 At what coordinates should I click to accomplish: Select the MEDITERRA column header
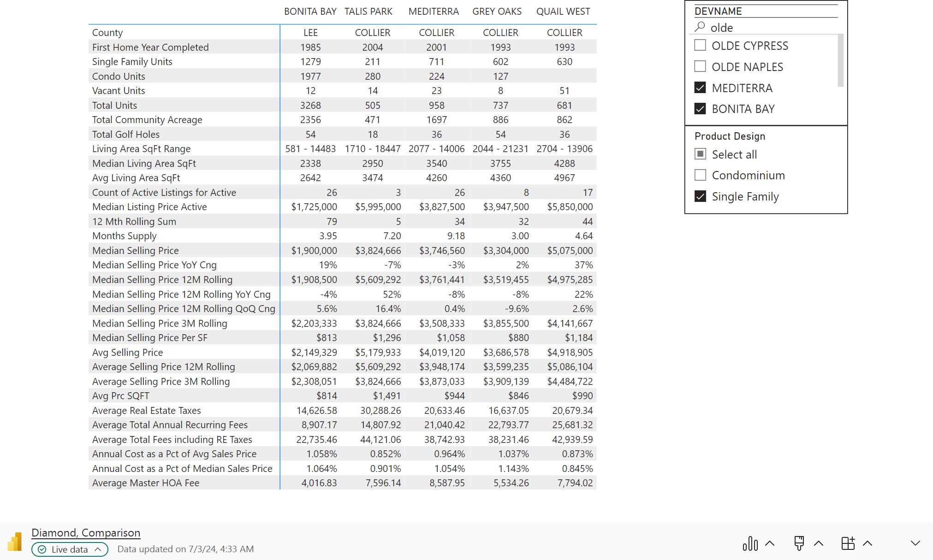434,12
